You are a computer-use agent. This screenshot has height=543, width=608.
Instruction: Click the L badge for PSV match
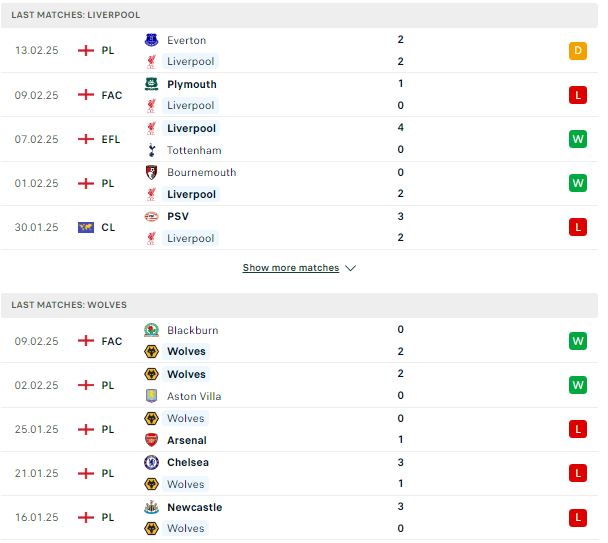pos(578,227)
